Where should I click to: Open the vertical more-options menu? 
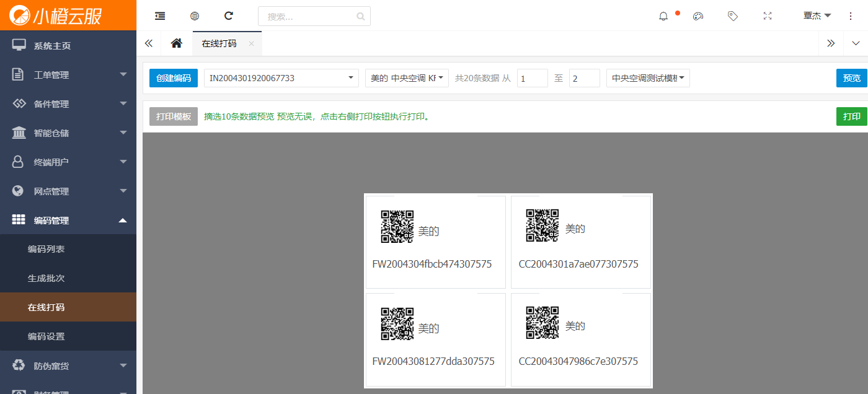851,16
